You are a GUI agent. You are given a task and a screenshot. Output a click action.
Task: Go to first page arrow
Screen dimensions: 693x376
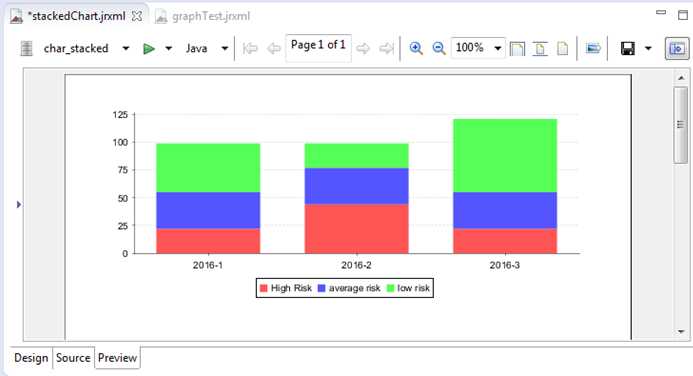(x=250, y=48)
